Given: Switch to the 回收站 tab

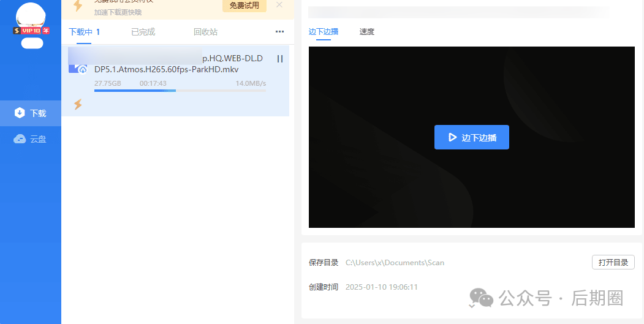Looking at the screenshot, I should pos(206,32).
